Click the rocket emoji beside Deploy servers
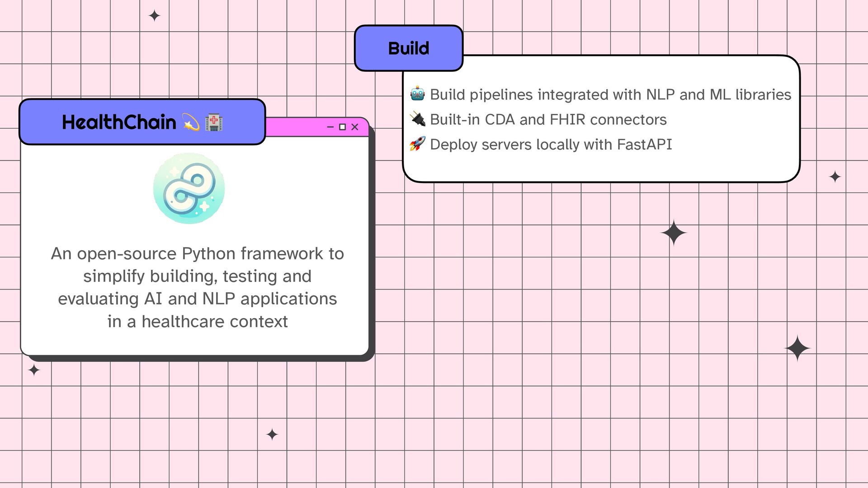The height and width of the screenshot is (488, 868). (417, 144)
